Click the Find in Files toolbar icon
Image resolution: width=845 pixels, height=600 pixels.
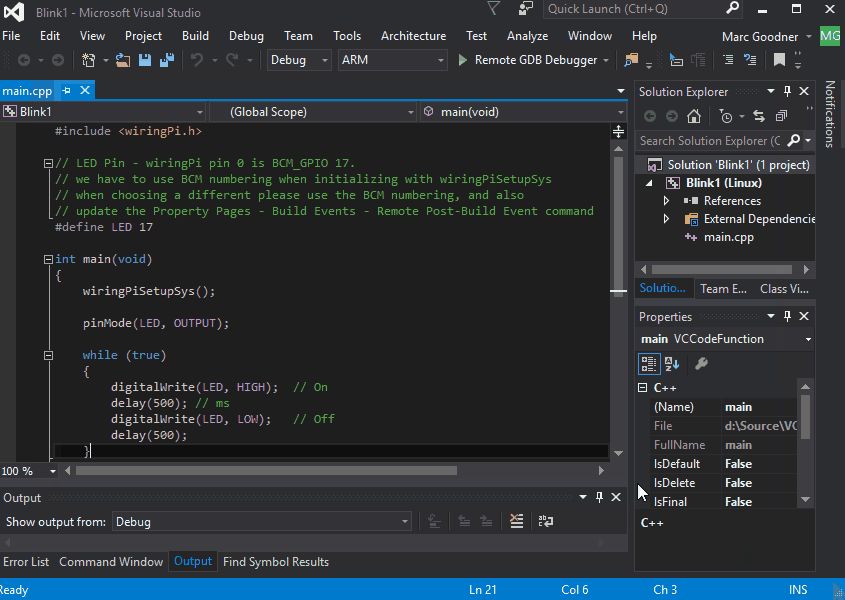(x=631, y=60)
